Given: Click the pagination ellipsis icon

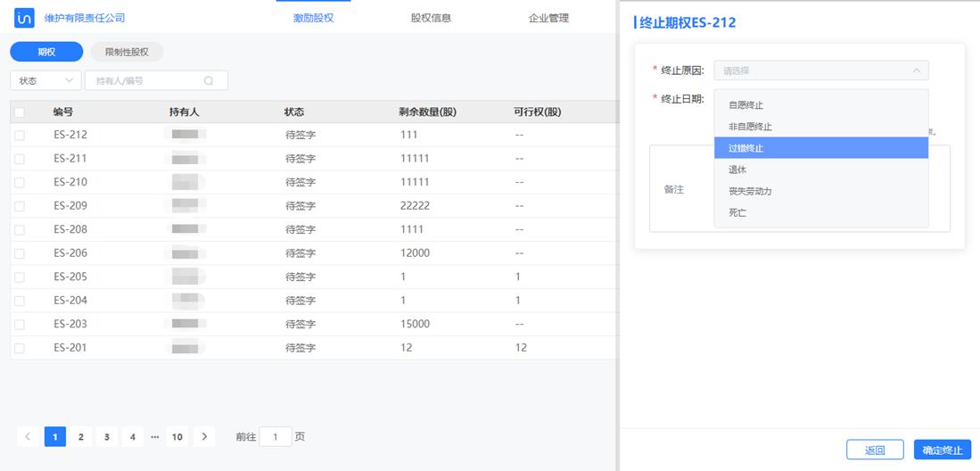Looking at the screenshot, I should tap(154, 437).
